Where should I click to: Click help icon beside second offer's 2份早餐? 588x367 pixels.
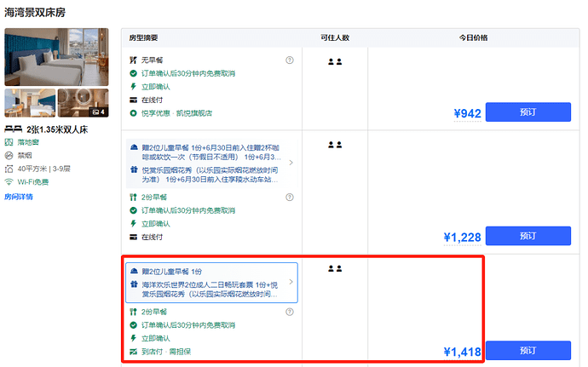[x=290, y=197]
